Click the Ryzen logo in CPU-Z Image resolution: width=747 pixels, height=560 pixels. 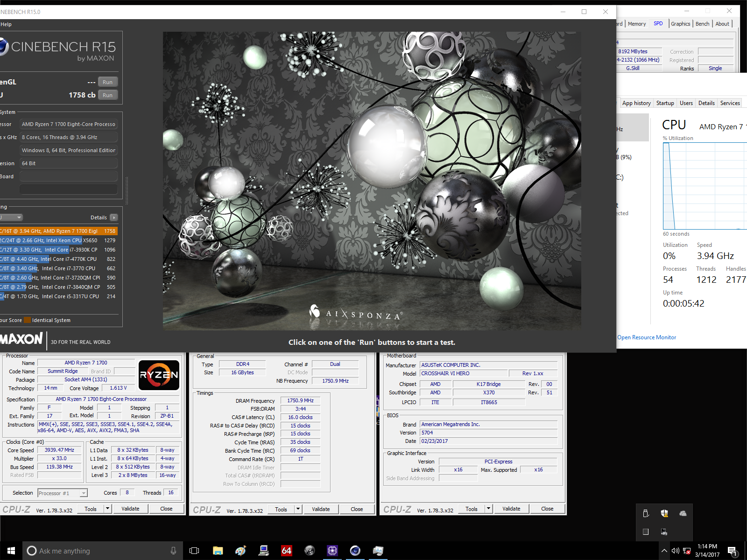[159, 375]
